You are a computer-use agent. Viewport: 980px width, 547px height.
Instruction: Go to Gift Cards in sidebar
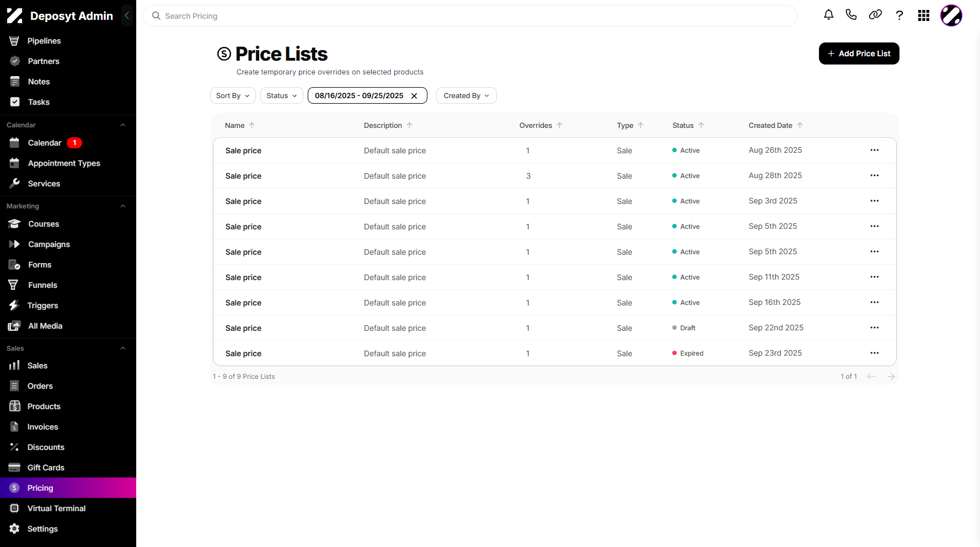(x=68, y=468)
